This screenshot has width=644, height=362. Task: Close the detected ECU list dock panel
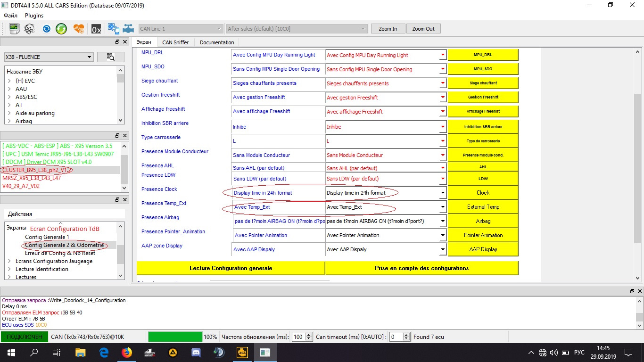125,135
